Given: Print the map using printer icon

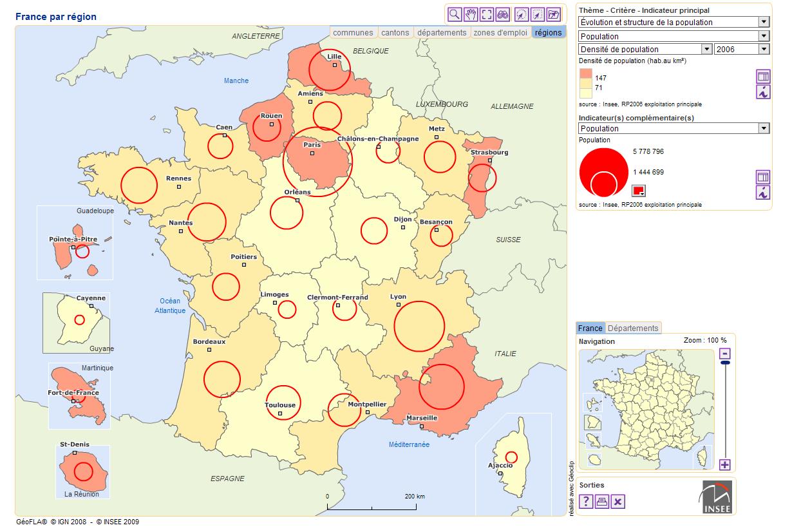Looking at the screenshot, I should [601, 502].
